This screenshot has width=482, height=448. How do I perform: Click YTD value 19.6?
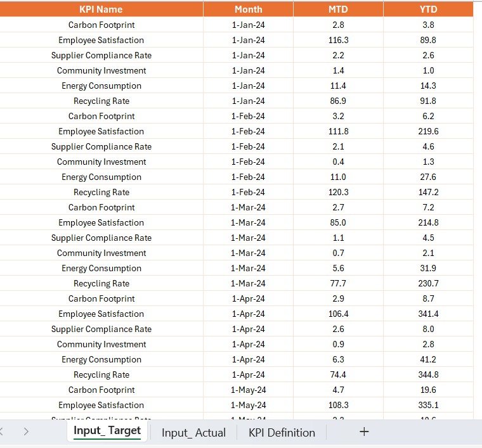(x=428, y=390)
